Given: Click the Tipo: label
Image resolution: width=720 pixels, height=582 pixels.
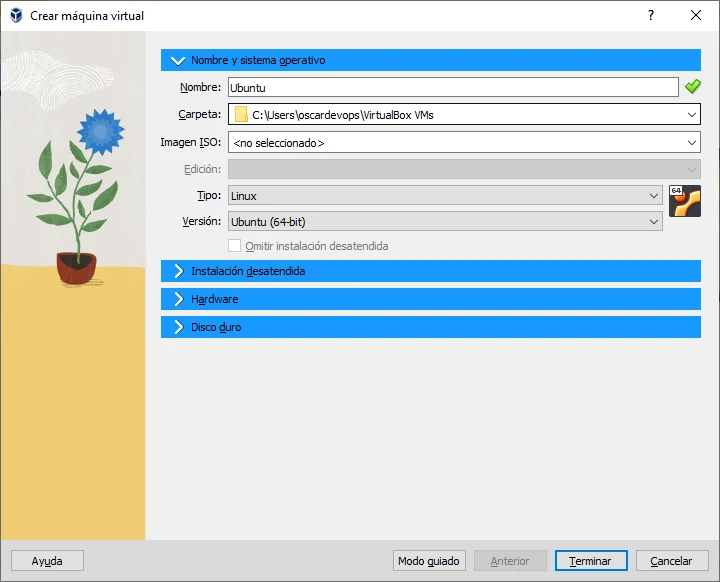Looking at the screenshot, I should pos(209,195).
